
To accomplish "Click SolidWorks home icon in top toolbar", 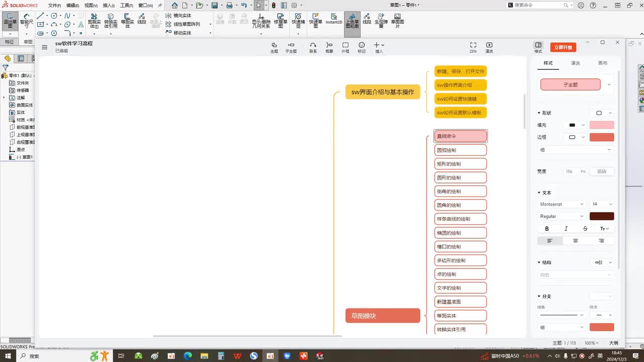I will pos(175,6).
